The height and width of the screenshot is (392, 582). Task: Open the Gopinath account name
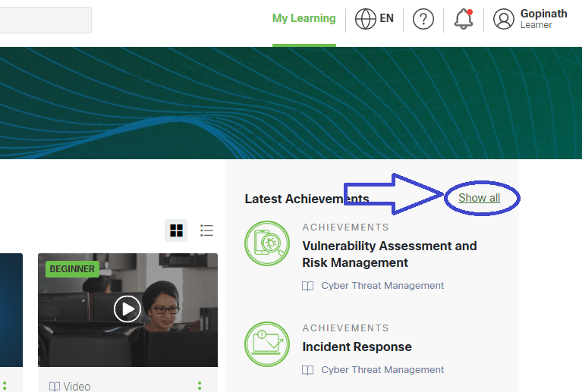point(544,14)
